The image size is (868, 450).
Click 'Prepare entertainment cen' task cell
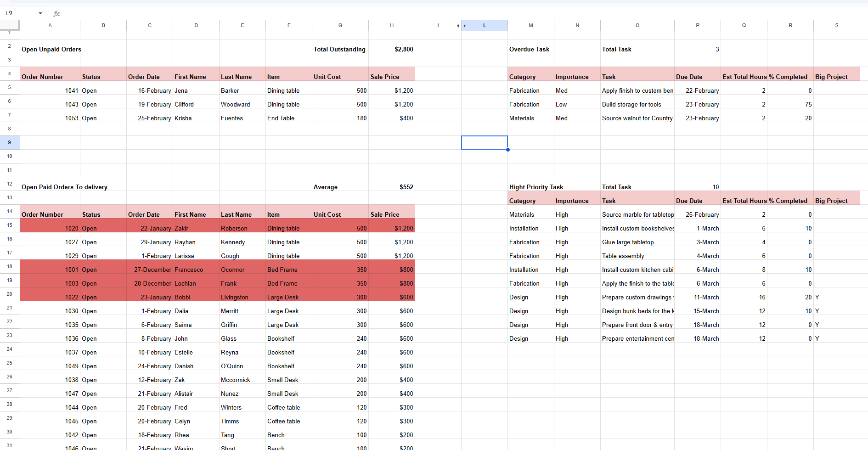coord(637,336)
